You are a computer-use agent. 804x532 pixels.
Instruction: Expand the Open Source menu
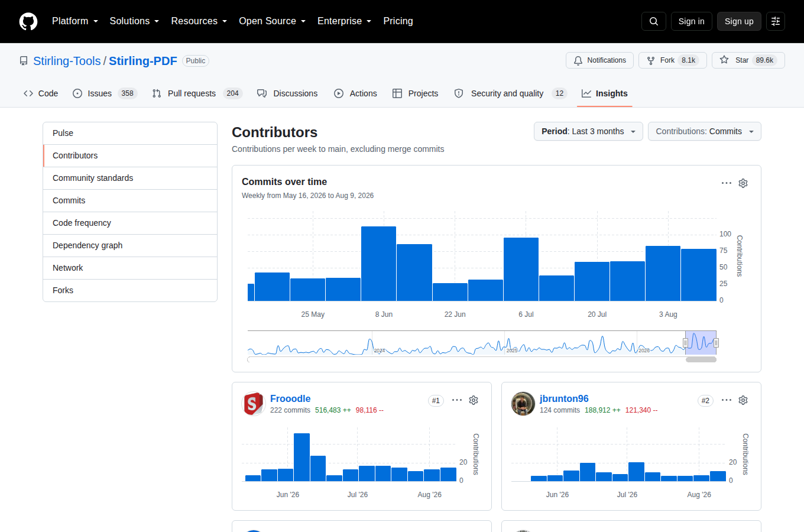[x=273, y=21]
